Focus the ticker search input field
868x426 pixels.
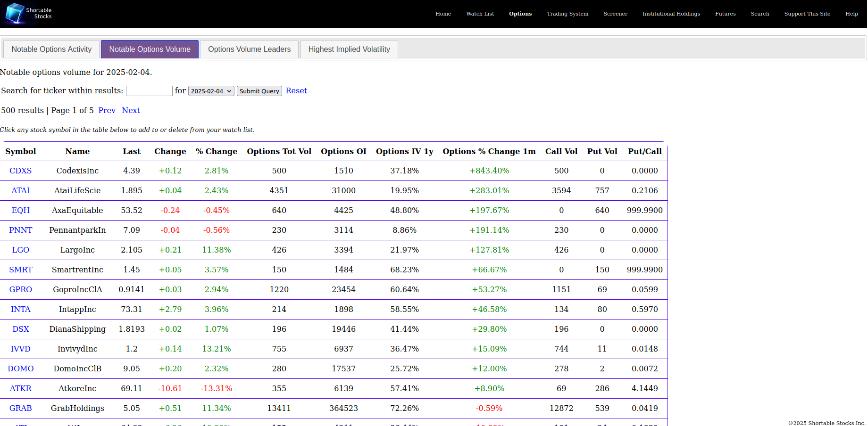[x=149, y=91]
